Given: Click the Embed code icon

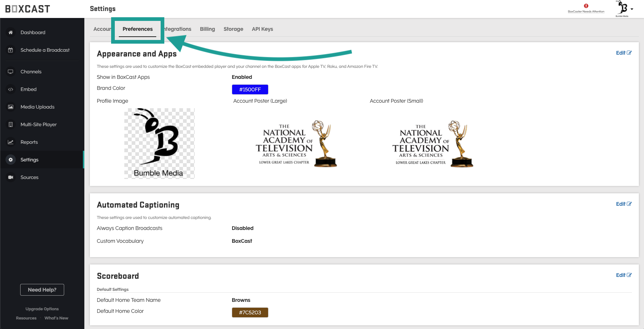Looking at the screenshot, I should [11, 89].
